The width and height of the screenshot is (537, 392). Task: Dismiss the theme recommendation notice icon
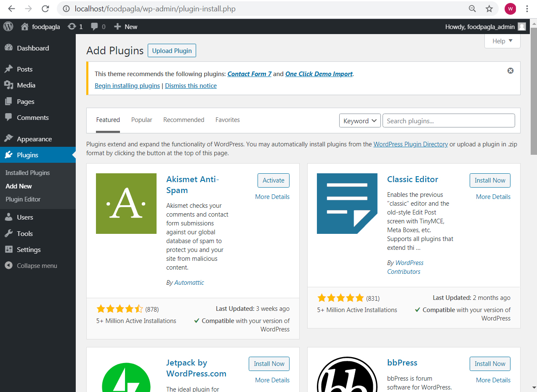point(510,71)
